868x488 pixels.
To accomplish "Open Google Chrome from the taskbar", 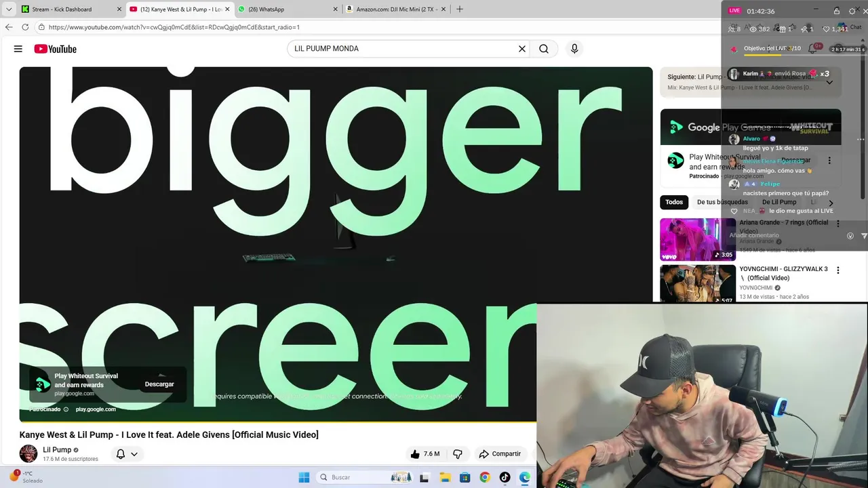I will 484,477.
